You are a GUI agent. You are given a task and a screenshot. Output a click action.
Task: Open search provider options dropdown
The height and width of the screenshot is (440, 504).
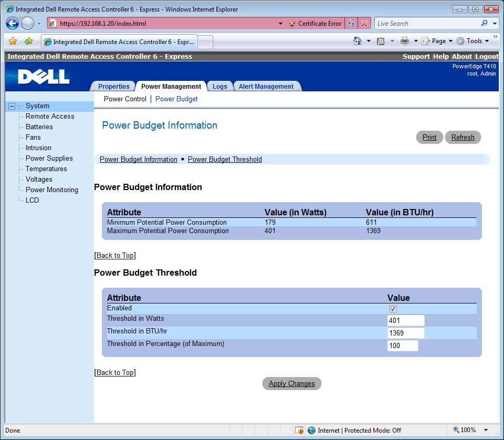coord(495,24)
